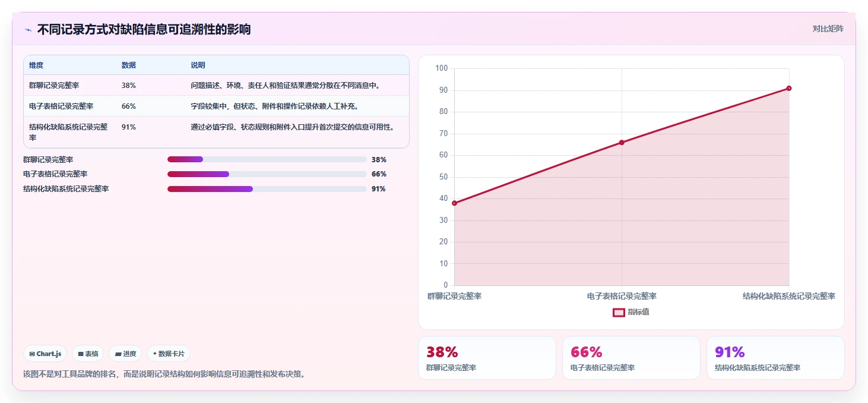Click the title 不同记录方式对缺陷信息可追溯性的影响

click(x=144, y=29)
